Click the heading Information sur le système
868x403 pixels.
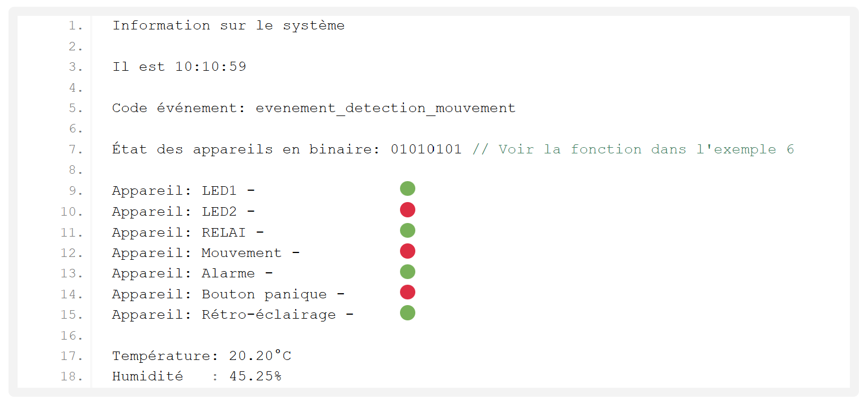pyautogui.click(x=228, y=25)
